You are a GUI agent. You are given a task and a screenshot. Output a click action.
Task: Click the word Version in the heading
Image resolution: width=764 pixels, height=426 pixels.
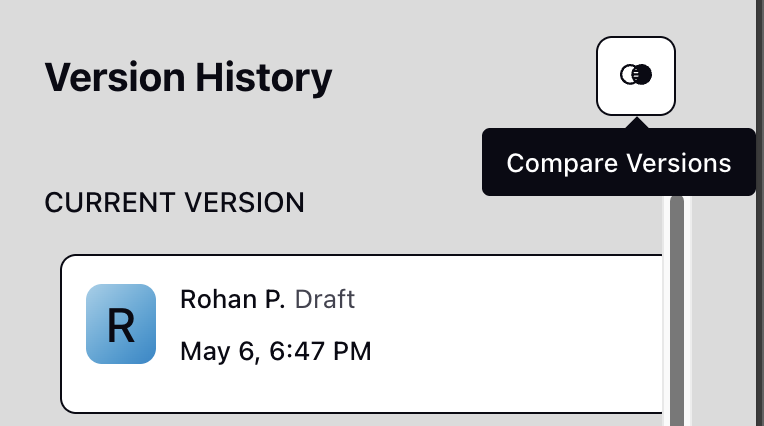(x=115, y=77)
